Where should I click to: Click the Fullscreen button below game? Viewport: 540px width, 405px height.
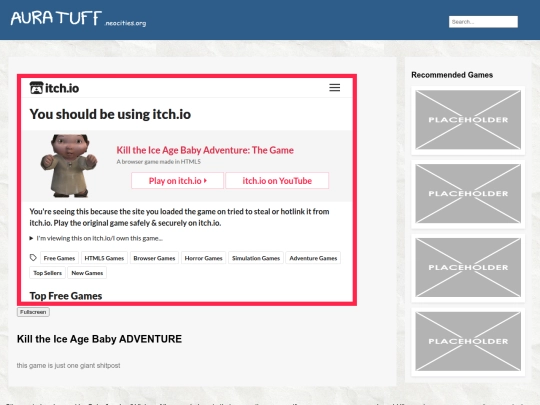point(33,312)
